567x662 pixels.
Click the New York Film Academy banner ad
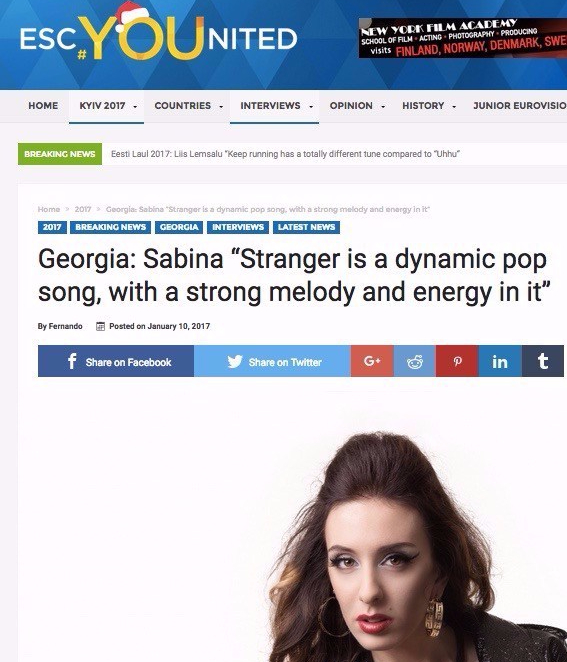tap(463, 38)
